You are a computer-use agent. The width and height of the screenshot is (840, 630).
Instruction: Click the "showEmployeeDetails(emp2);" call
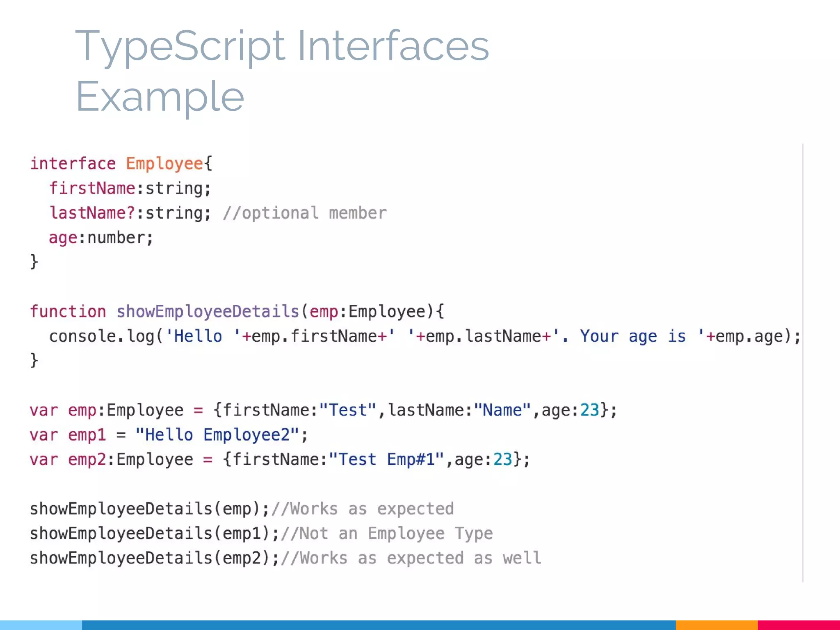[x=154, y=558]
